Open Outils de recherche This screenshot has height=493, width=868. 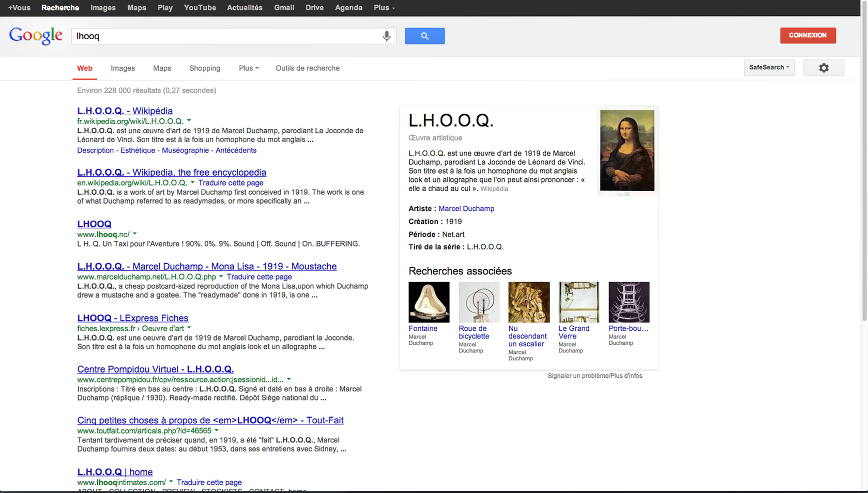point(308,68)
